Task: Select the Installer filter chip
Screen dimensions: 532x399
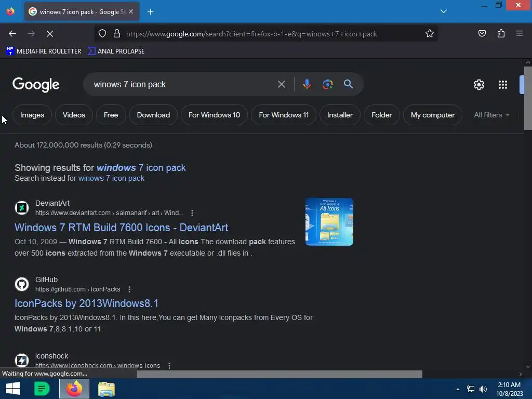Action: [340, 115]
